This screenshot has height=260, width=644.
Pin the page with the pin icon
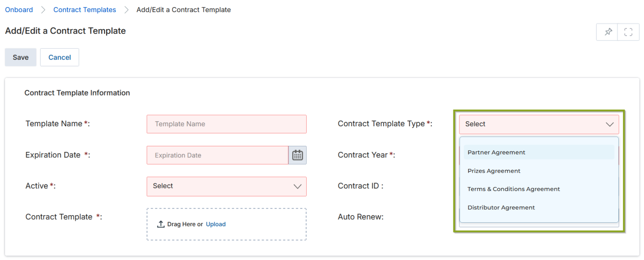point(608,32)
